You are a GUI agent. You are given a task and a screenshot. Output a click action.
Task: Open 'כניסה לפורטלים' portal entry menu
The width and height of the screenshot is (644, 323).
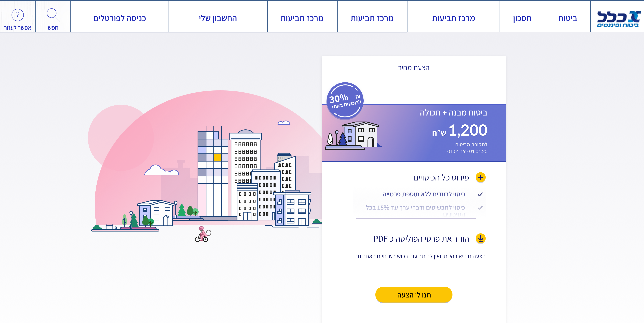point(120,18)
